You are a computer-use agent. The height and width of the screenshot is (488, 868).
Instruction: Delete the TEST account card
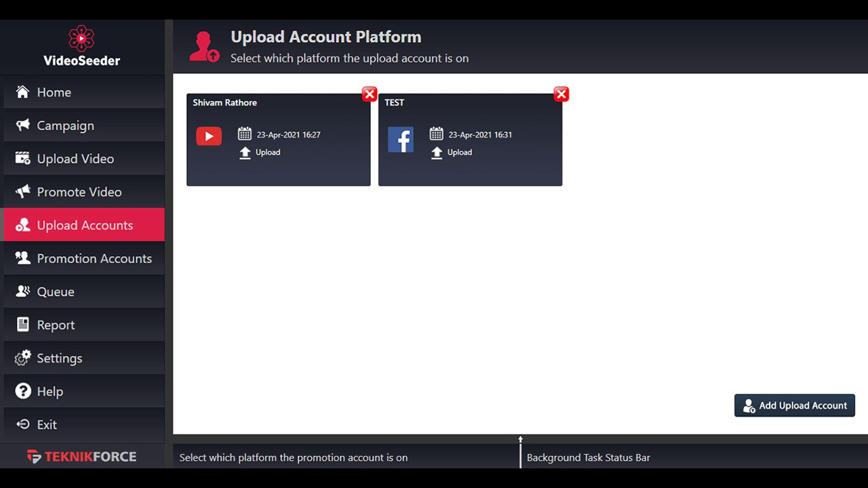(x=561, y=94)
